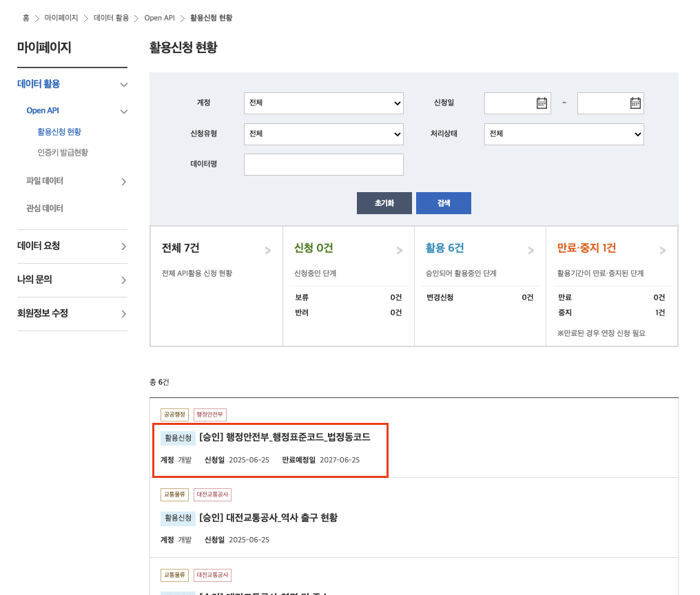Image resolution: width=700 pixels, height=595 pixels.
Task: Click arrow on 활용 6건 card
Action: pyautogui.click(x=531, y=251)
